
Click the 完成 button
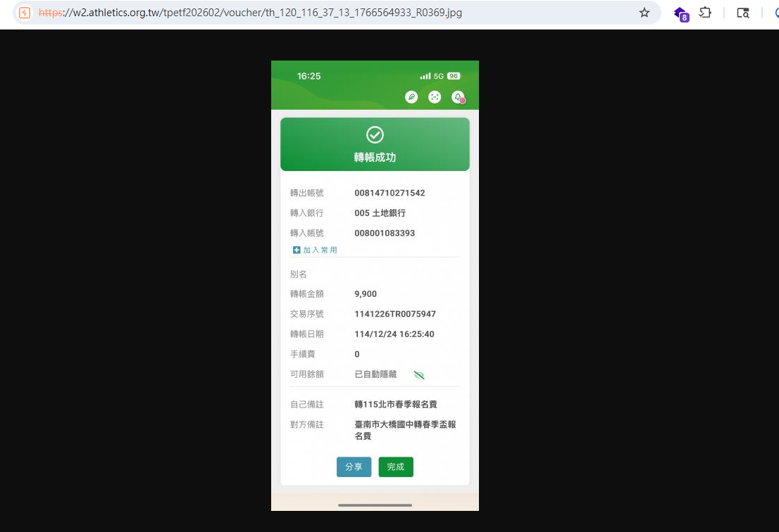coord(396,467)
